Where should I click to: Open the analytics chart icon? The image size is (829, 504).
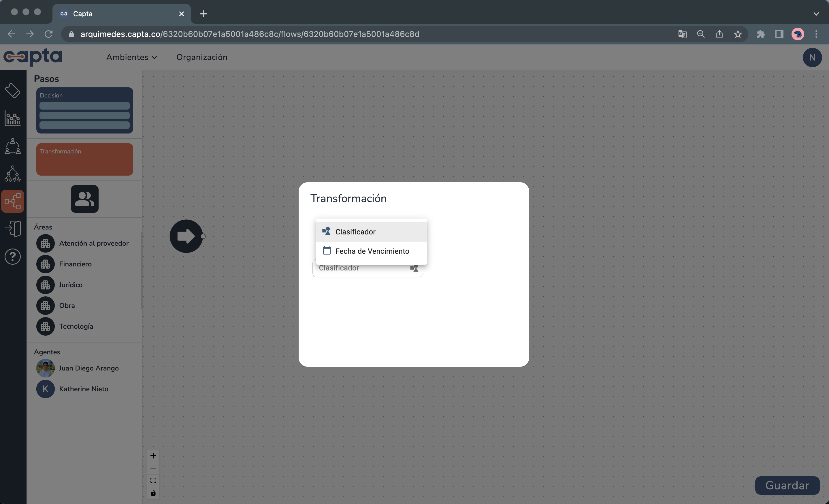(x=12, y=119)
